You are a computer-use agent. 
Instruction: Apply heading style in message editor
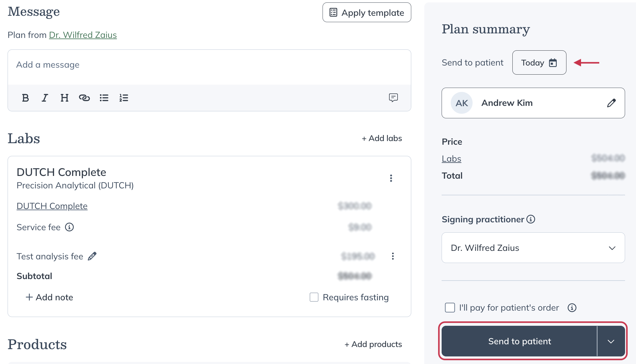click(64, 98)
